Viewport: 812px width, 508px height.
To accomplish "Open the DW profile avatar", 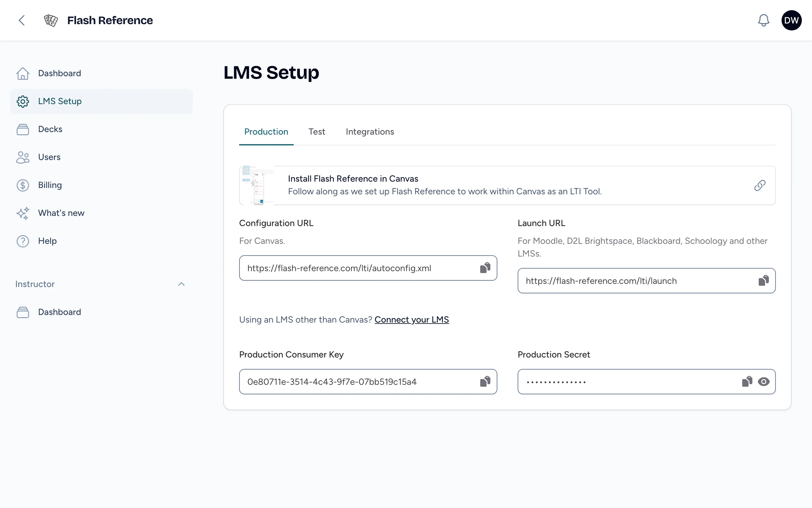I will pyautogui.click(x=791, y=21).
